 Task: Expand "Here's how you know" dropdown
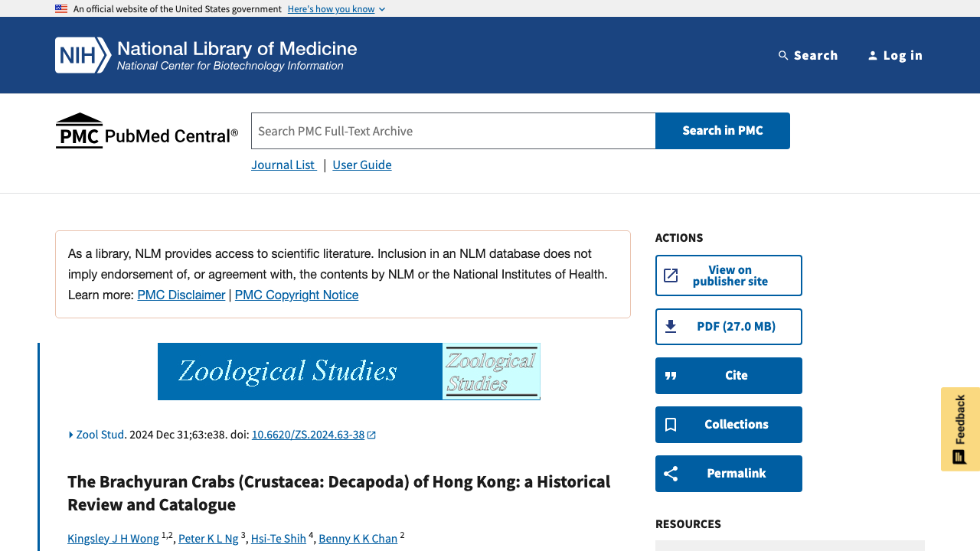click(x=336, y=9)
